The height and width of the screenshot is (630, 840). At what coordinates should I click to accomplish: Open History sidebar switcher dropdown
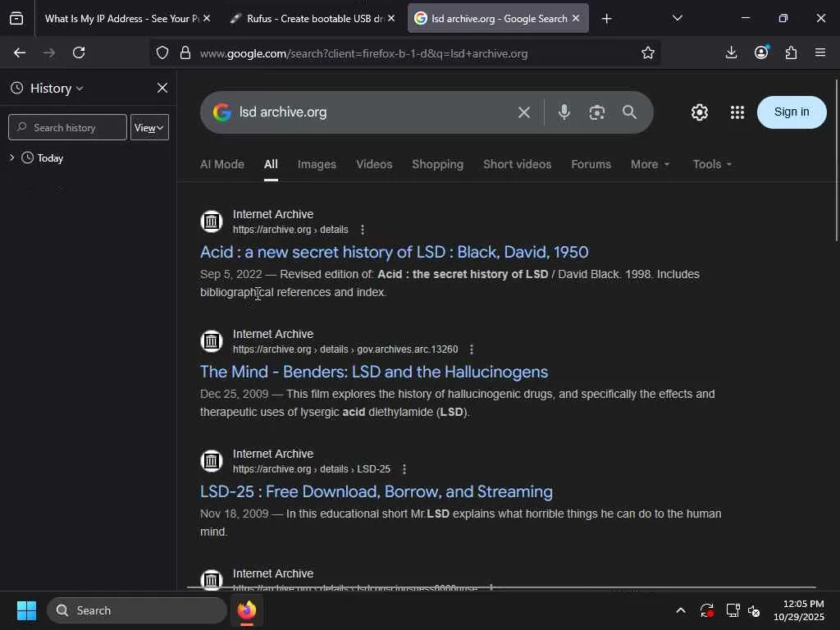(x=57, y=89)
